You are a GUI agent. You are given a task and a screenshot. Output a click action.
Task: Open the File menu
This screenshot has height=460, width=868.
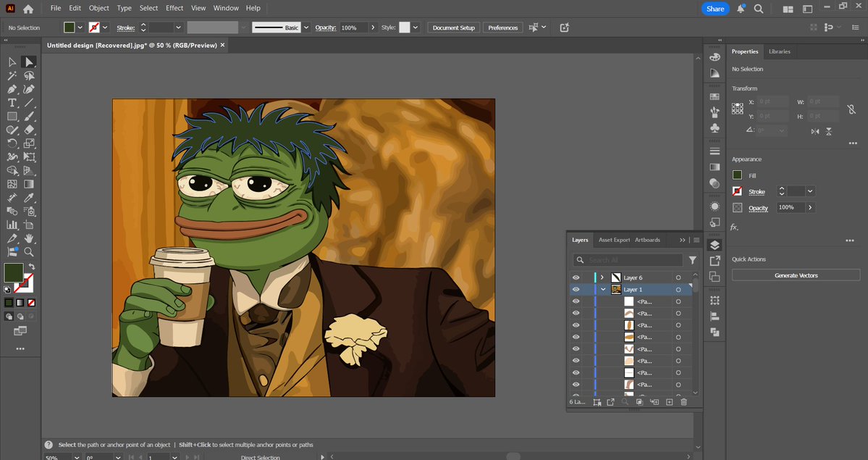[56, 8]
